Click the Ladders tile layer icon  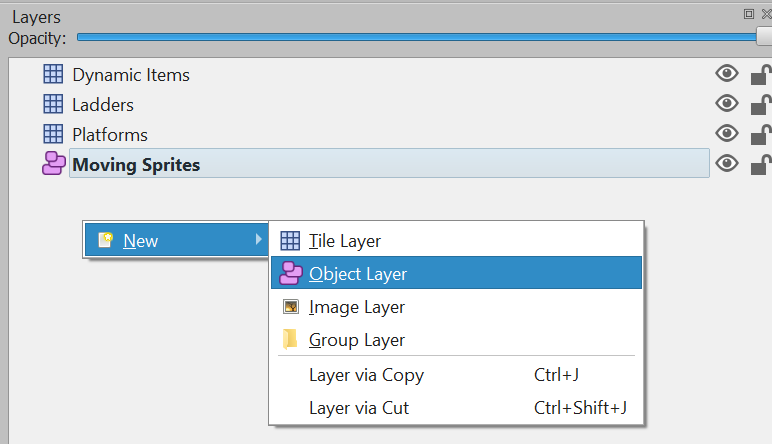pyautogui.click(x=53, y=104)
